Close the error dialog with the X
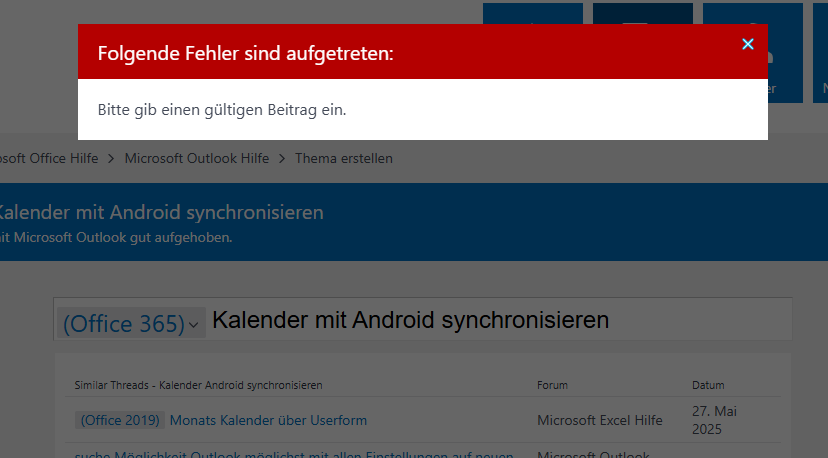828x458 pixels. point(748,44)
